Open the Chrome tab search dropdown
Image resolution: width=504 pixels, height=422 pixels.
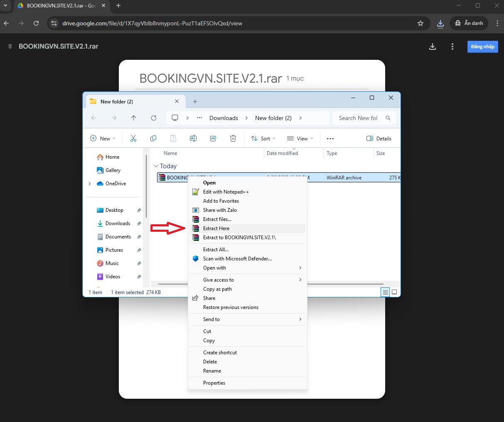(x=5, y=5)
